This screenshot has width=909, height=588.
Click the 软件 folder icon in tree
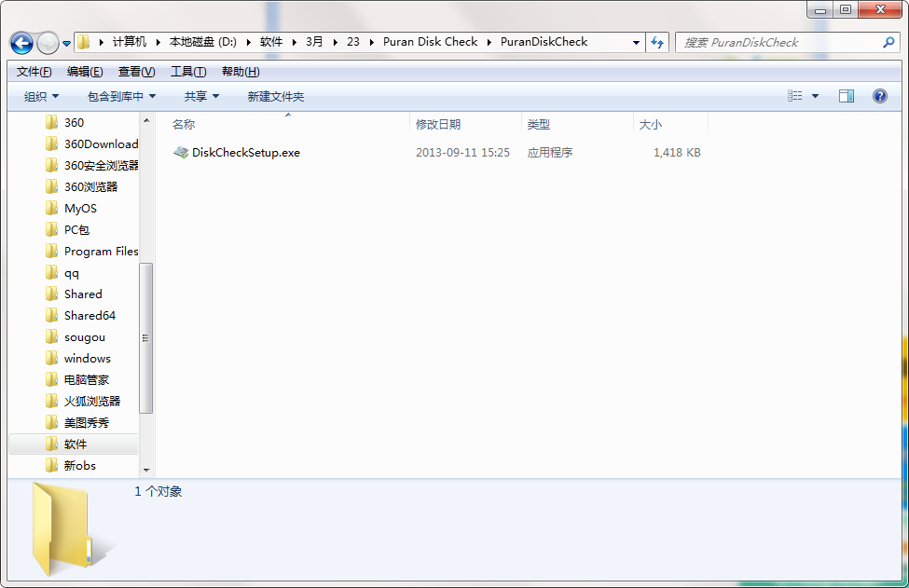click(x=51, y=444)
